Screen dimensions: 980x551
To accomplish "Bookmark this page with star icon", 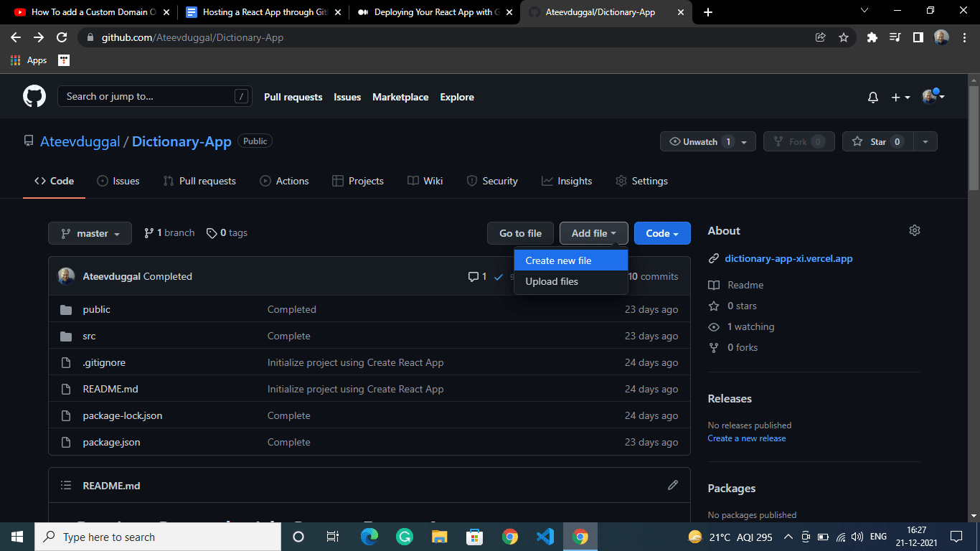I will pos(844,37).
